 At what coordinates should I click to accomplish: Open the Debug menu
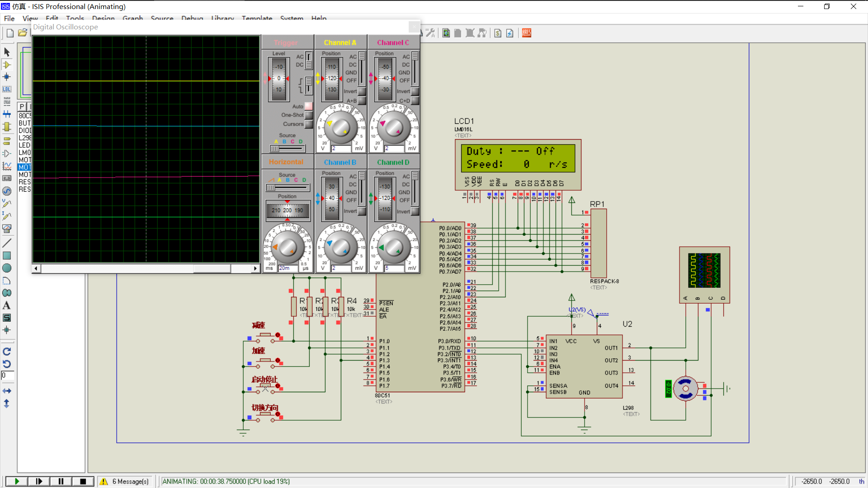192,19
